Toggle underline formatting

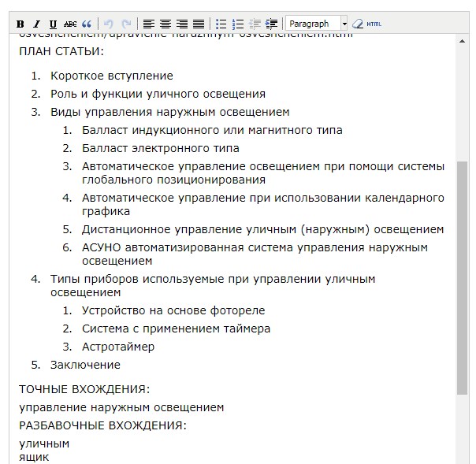coord(53,24)
